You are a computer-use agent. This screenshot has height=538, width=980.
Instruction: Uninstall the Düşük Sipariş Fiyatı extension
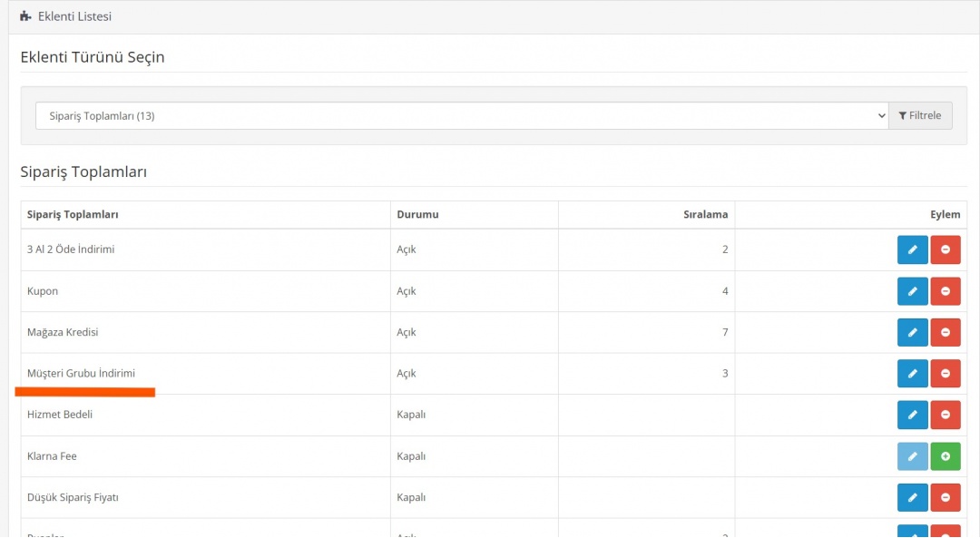point(946,497)
